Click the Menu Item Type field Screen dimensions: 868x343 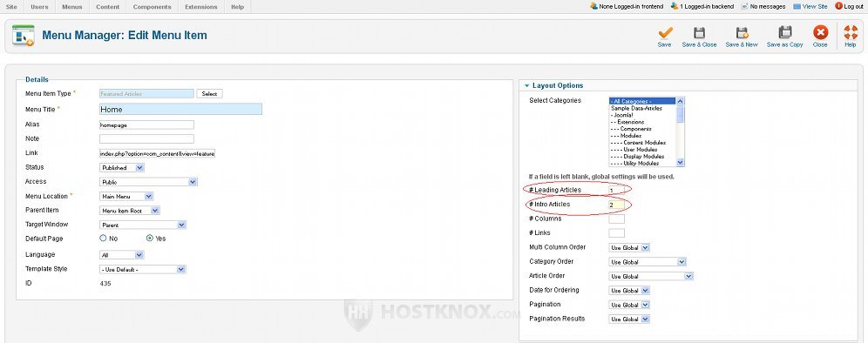pos(146,94)
